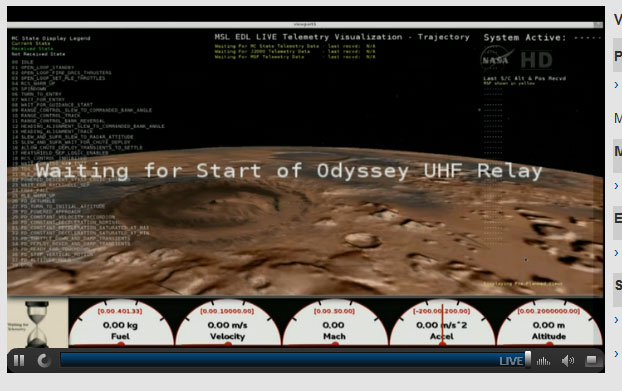Click the Fuel gauge dial

(121, 323)
